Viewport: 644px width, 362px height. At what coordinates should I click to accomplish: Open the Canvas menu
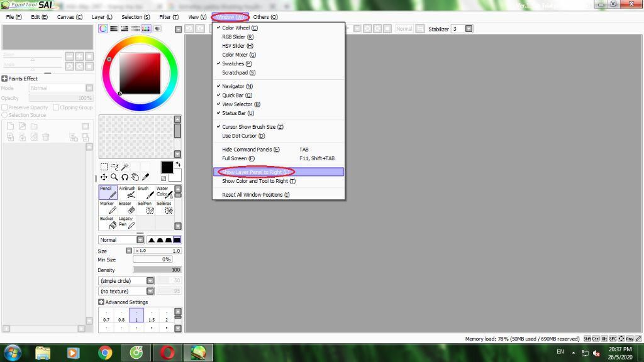point(70,17)
